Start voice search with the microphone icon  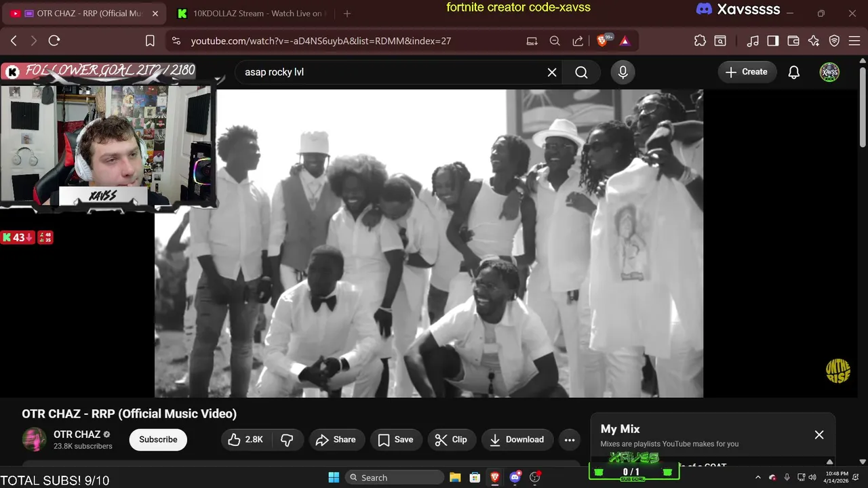click(x=623, y=72)
